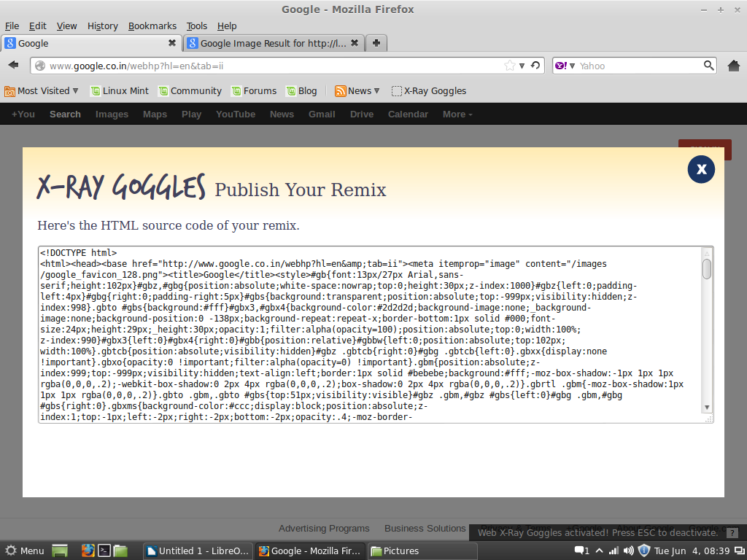The image size is (747, 560).
Task: Go to Gmail in Google bar
Action: (x=322, y=114)
